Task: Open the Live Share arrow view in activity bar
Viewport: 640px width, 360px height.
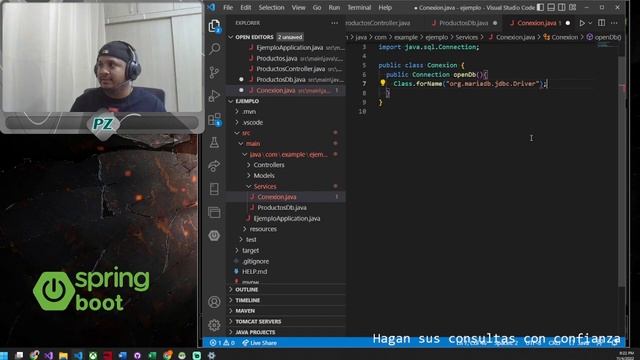Action: tap(214, 166)
